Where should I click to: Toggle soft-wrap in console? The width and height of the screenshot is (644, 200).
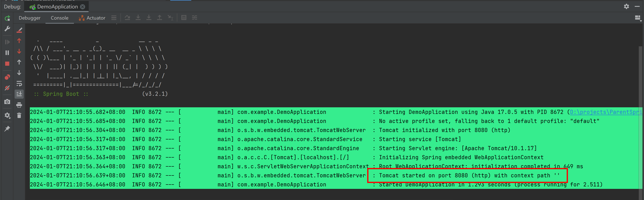pyautogui.click(x=19, y=83)
